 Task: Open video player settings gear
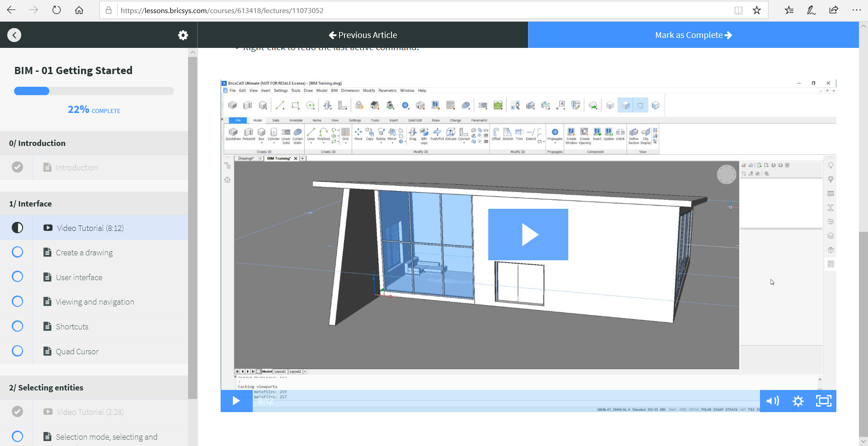798,401
